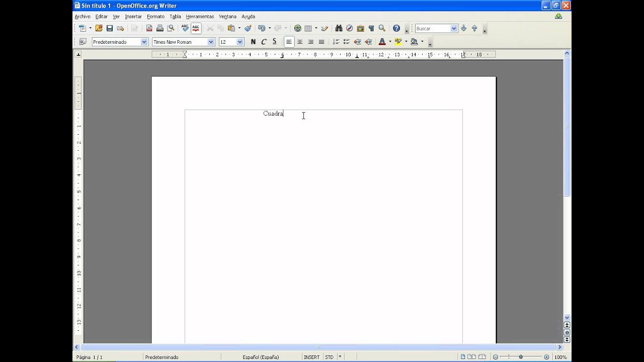Image resolution: width=644 pixels, height=362 pixels.
Task: Undo the last action
Action: tap(262, 29)
